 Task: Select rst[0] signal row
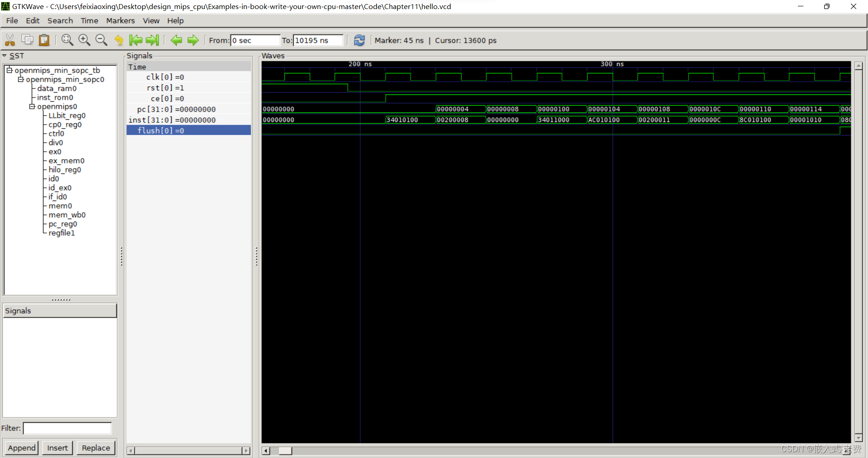(x=189, y=88)
